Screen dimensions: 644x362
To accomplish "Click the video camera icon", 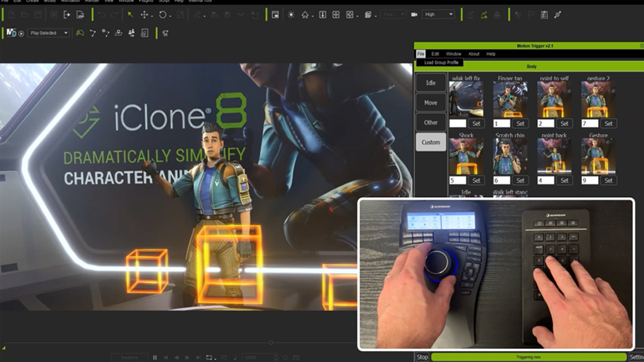I will click(x=414, y=15).
